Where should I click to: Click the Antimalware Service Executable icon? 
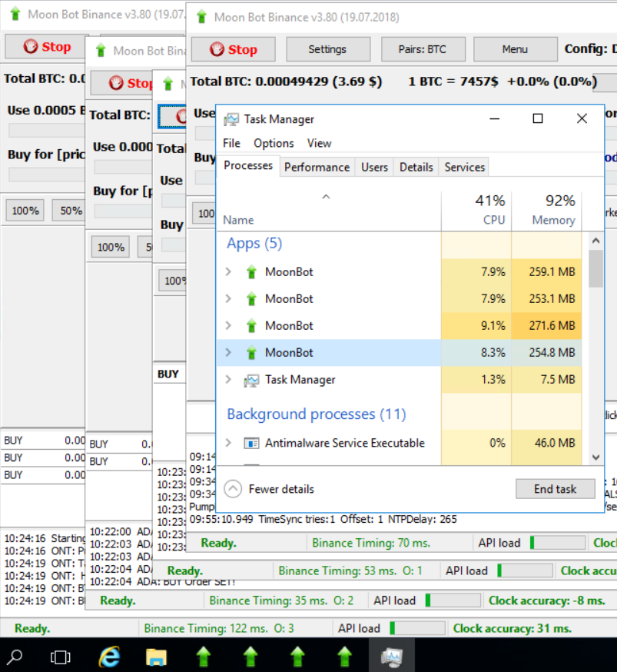point(251,443)
